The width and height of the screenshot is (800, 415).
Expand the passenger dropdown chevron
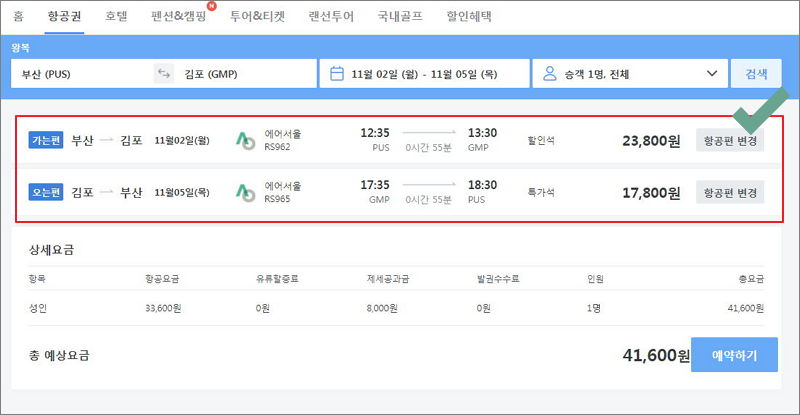tap(712, 74)
